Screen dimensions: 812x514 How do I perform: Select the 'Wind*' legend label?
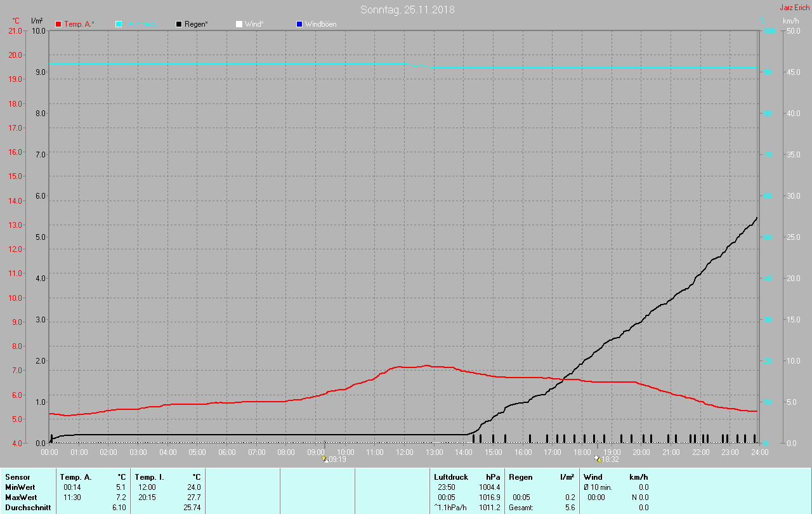click(x=254, y=24)
